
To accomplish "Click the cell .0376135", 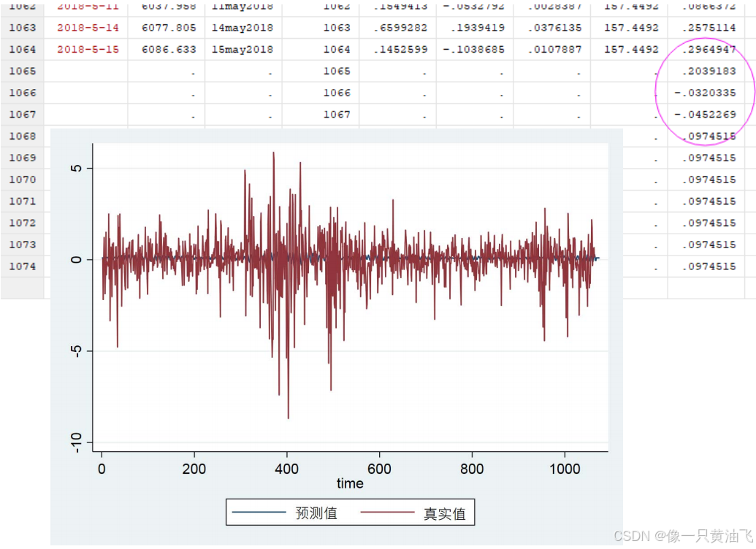I will point(554,28).
